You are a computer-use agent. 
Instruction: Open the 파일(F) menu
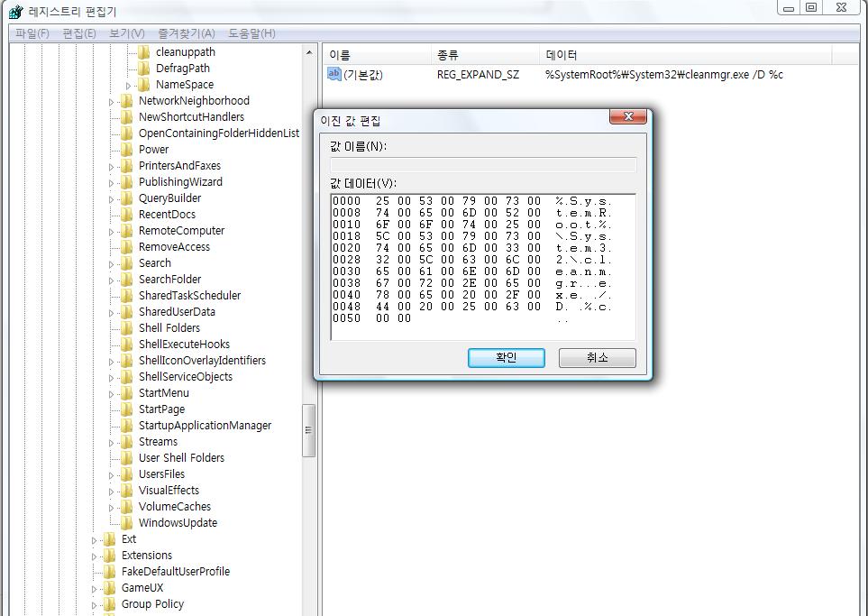32,33
